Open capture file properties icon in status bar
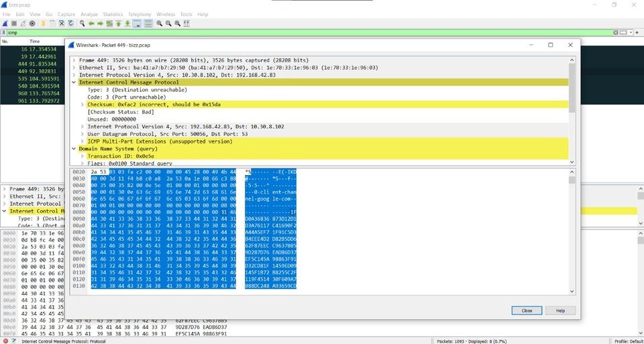644x344 pixels. point(13,341)
